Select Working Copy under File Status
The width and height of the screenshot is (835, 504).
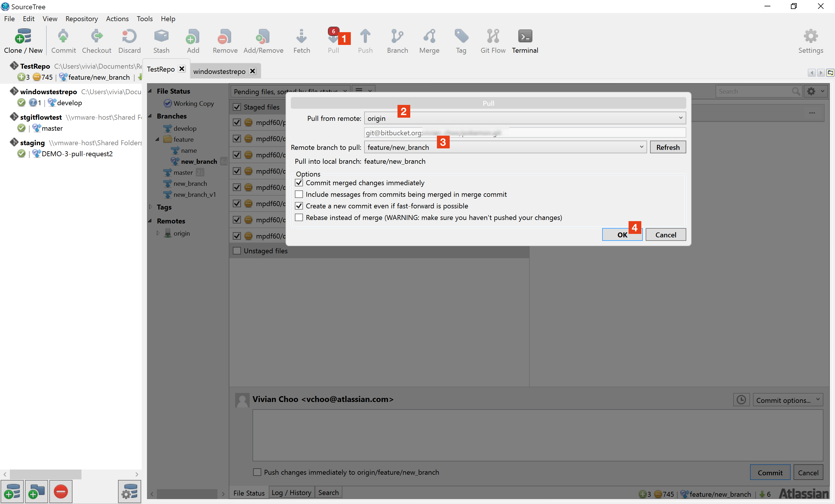point(193,103)
